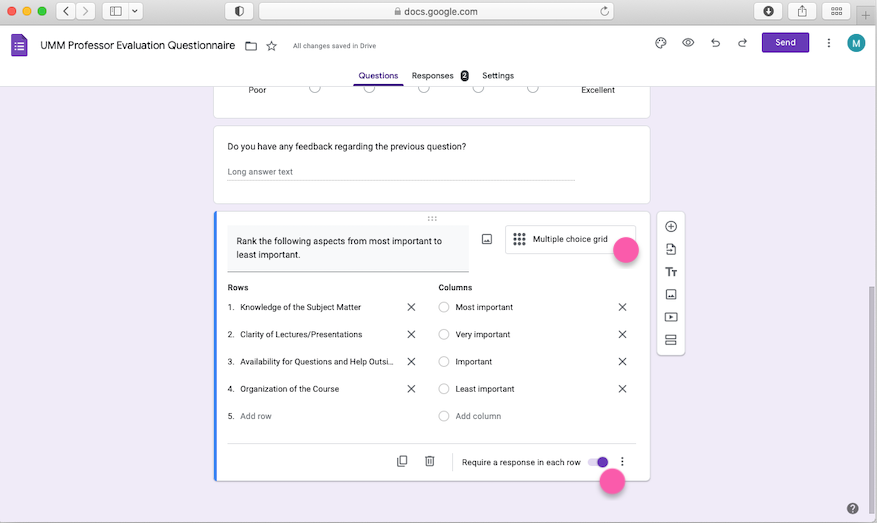Click the undo arrow in the header
The height and width of the screenshot is (523, 877).
point(715,43)
